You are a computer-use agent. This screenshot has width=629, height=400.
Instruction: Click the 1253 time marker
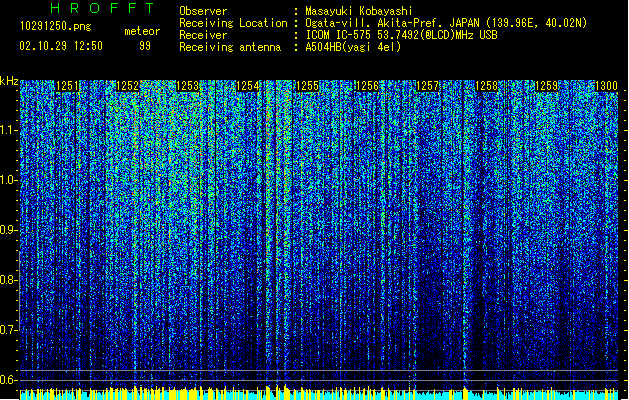(187, 86)
